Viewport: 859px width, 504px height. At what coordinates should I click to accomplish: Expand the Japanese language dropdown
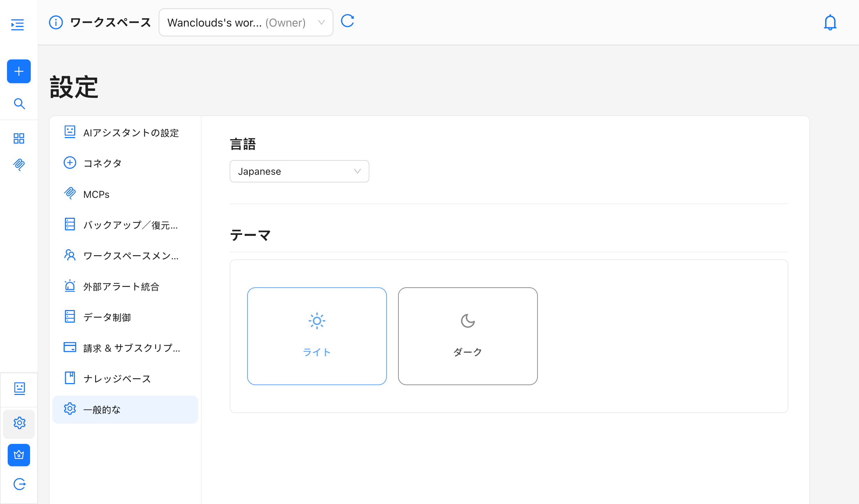[299, 171]
